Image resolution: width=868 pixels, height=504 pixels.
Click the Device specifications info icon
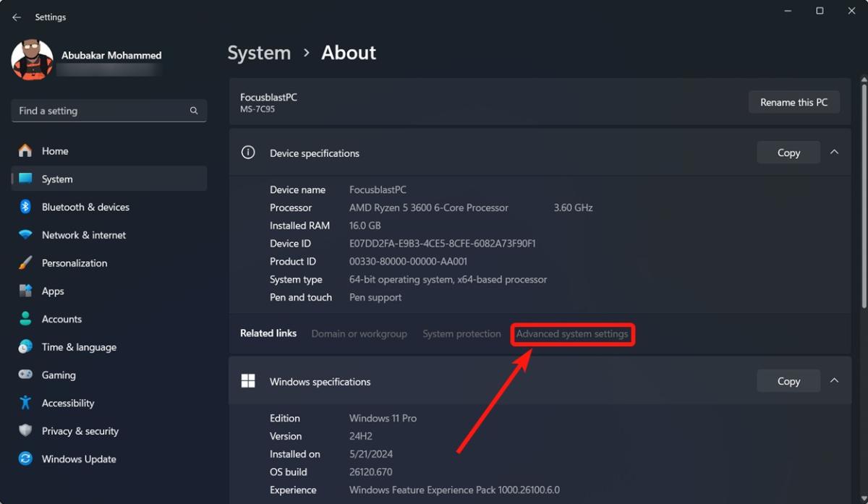[247, 153]
